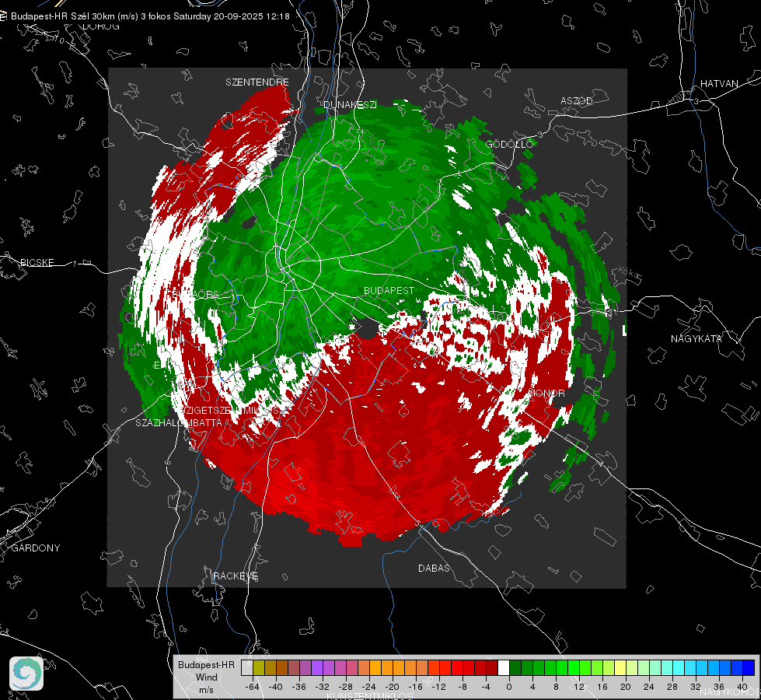Select the HATVAN label
The height and width of the screenshot is (700, 761).
click(x=719, y=83)
